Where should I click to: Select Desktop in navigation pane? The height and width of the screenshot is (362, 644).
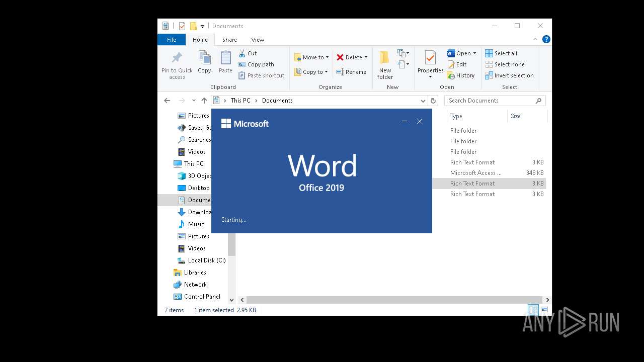[x=194, y=188]
